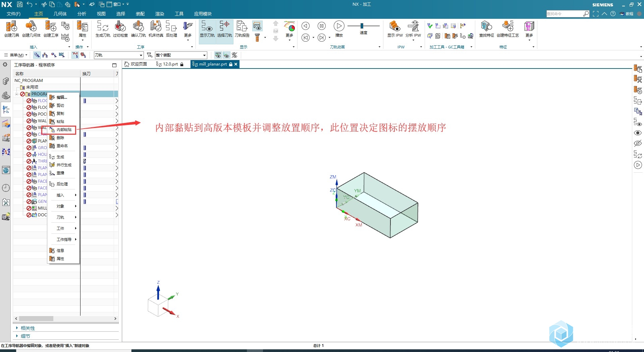Click the 查找命令 search field
This screenshot has width=644, height=352.
click(x=565, y=14)
